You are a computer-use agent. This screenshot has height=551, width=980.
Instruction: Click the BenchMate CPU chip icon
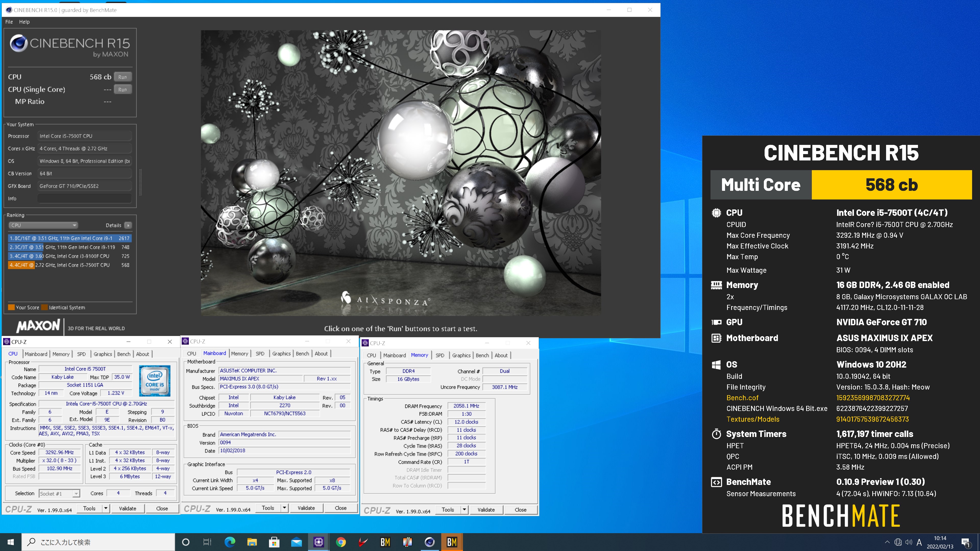[716, 212]
